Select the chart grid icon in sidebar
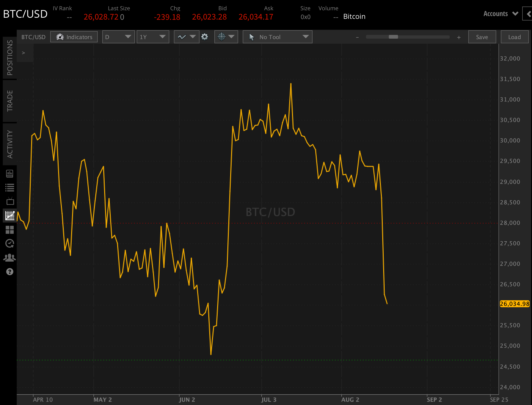This screenshot has width=532, height=405. pos(10,216)
